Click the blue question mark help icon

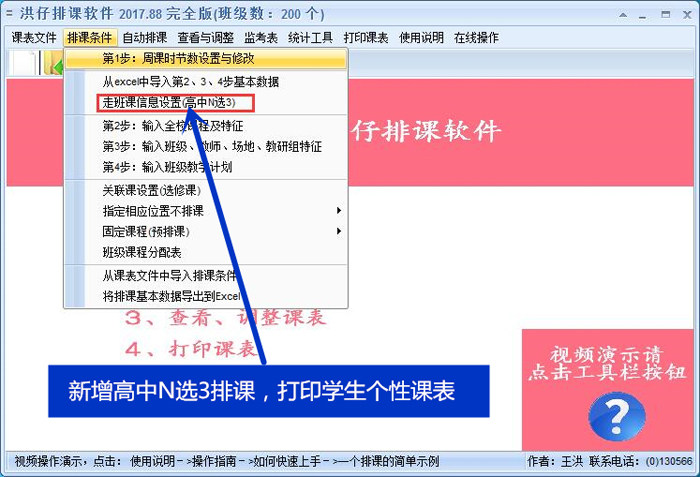click(617, 416)
